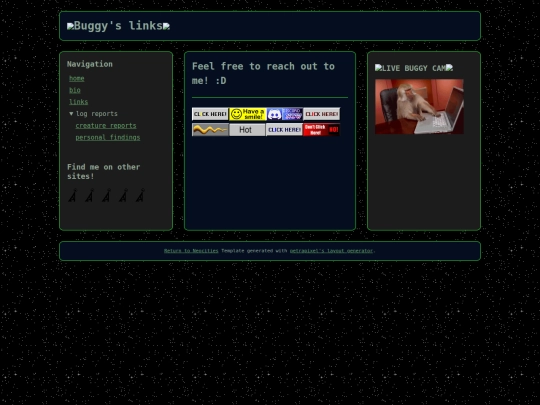The height and width of the screenshot is (405, 540).
Task: Go to the home page link
Action: 76,78
